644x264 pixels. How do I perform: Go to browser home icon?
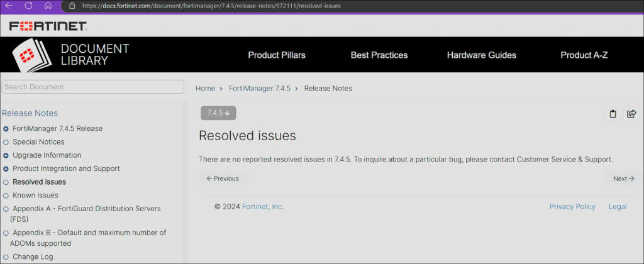coord(48,6)
